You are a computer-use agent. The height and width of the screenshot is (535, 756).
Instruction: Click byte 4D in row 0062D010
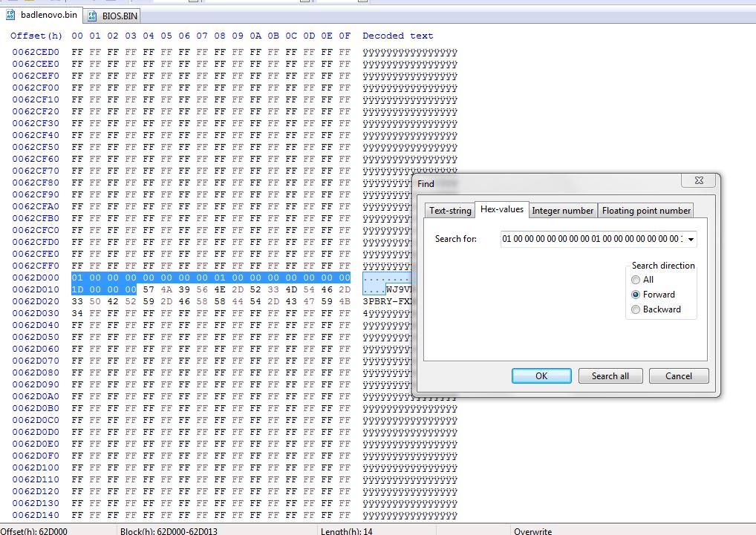(x=291, y=290)
